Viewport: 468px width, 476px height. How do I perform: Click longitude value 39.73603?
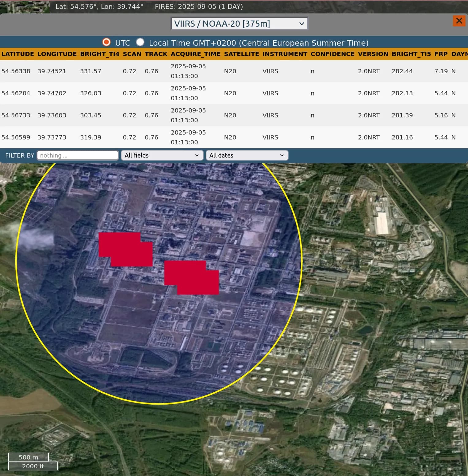[52, 115]
